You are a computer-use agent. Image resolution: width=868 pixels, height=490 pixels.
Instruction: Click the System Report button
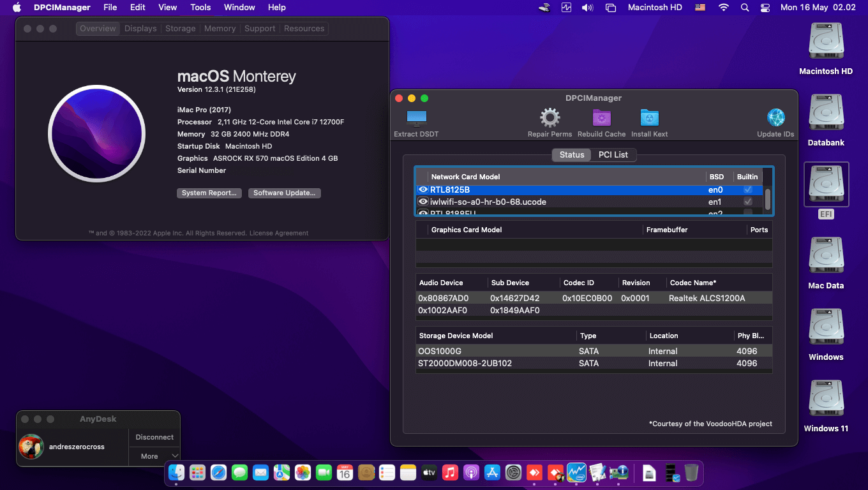(x=209, y=193)
